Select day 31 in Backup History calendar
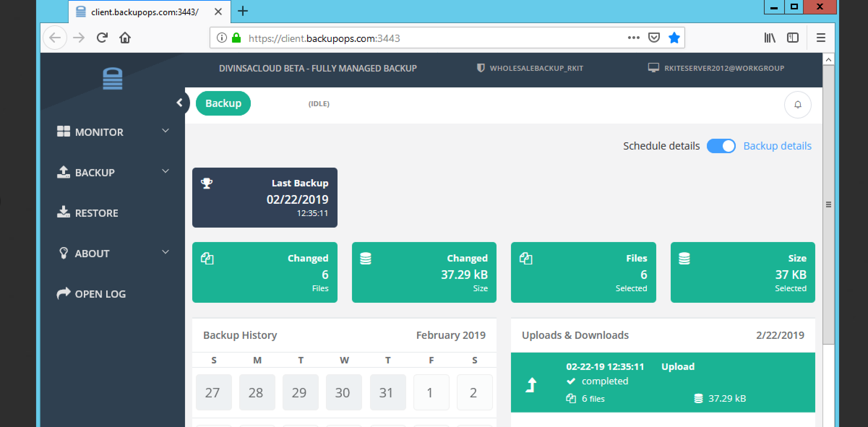 (x=388, y=392)
